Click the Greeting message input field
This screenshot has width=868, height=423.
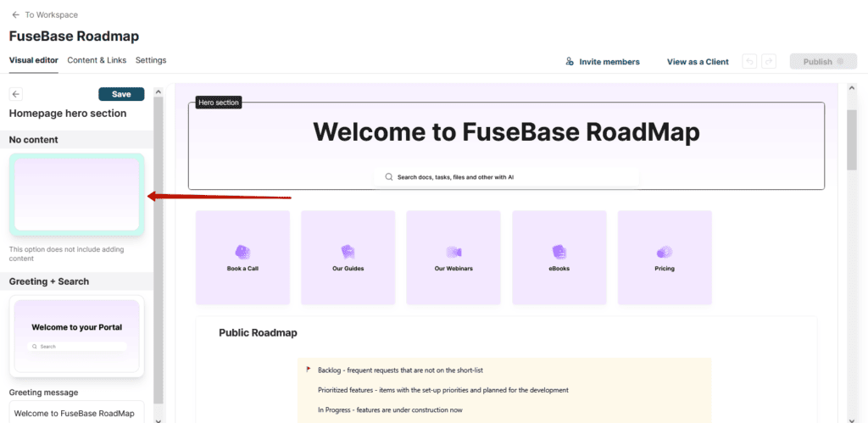(x=77, y=412)
